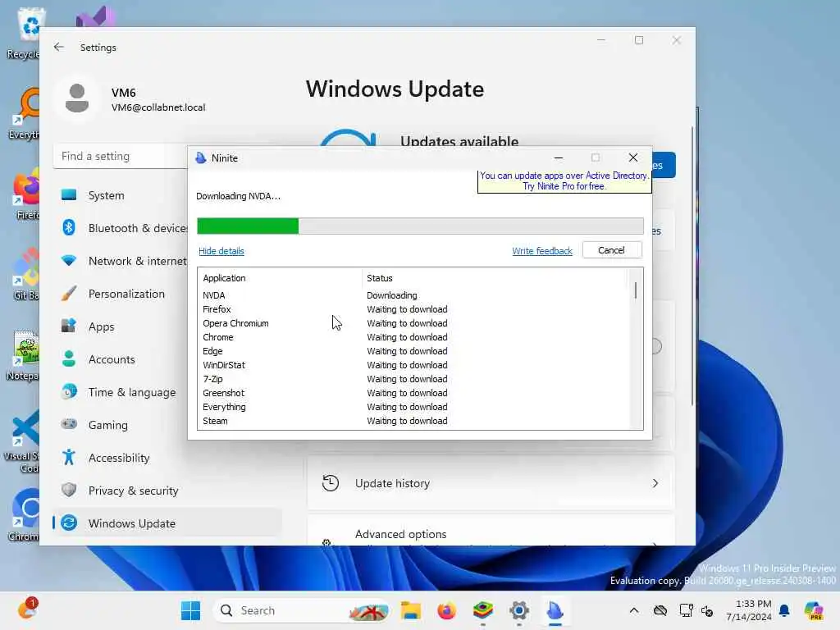Screen dimensions: 840x630
Task: Select the Edge row in Ninite list
Action: [x=413, y=351]
